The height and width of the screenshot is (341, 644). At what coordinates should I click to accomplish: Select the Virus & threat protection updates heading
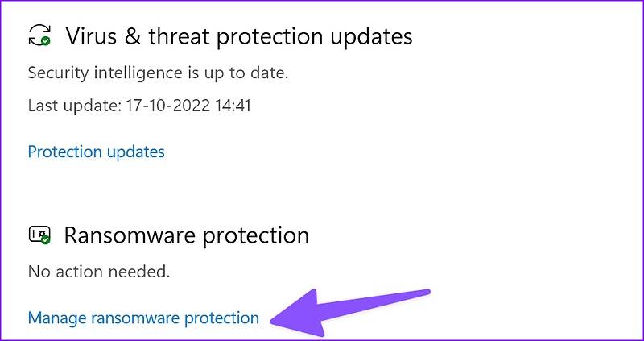[x=238, y=36]
